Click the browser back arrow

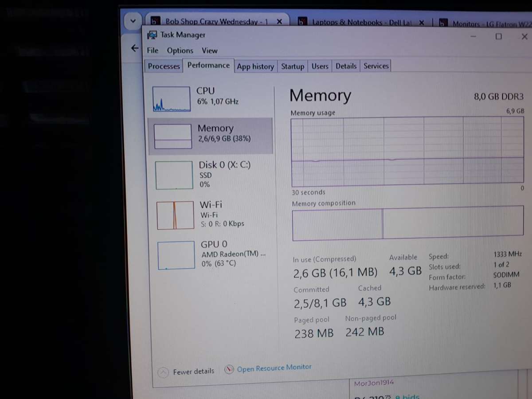click(x=135, y=48)
